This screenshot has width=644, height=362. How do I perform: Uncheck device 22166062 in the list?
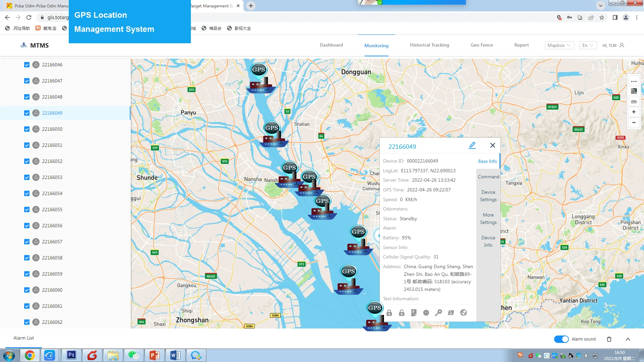(x=27, y=322)
